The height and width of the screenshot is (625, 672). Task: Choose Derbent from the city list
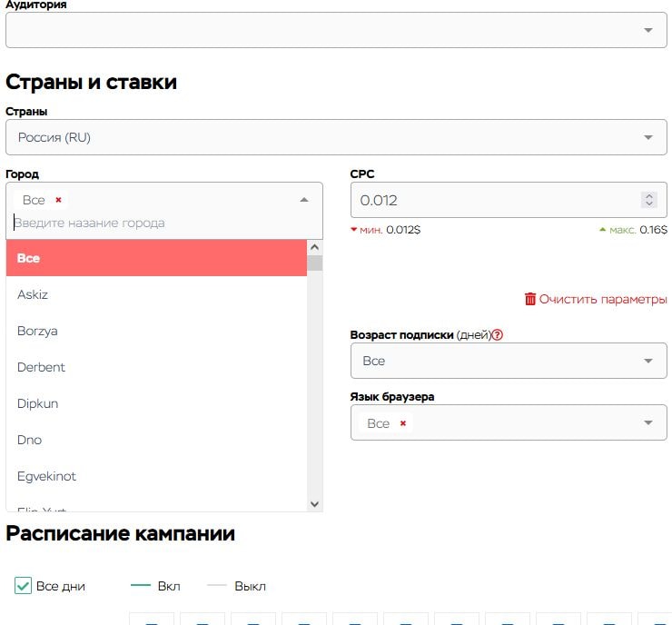[41, 367]
